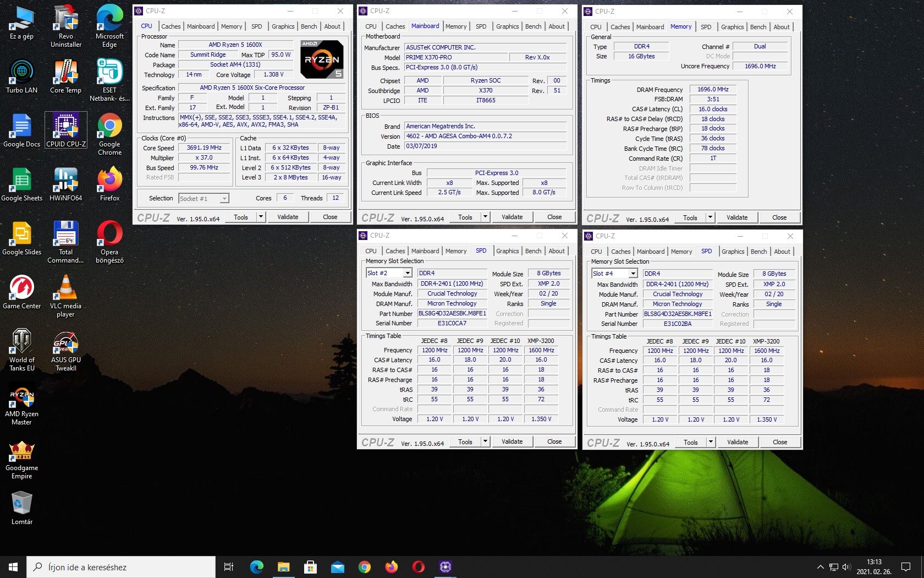Open VLC media player desktop icon

pos(65,296)
